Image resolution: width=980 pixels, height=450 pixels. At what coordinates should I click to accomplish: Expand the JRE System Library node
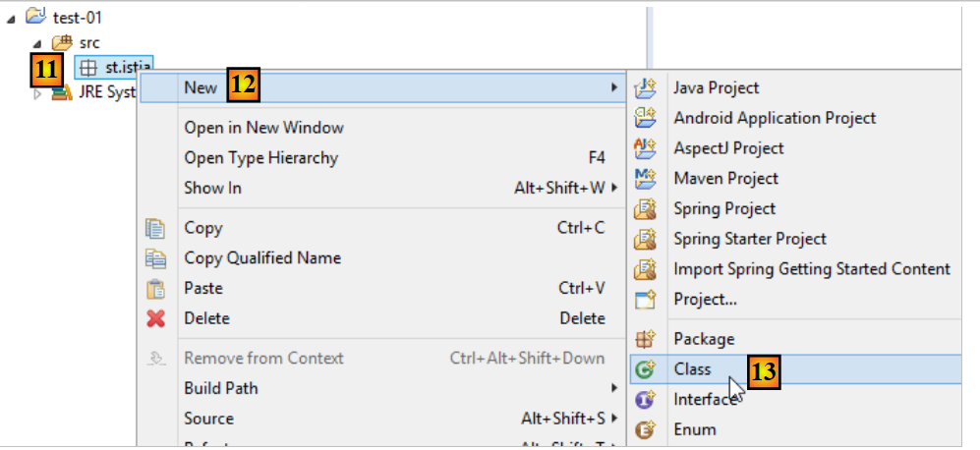pyautogui.click(x=37, y=94)
